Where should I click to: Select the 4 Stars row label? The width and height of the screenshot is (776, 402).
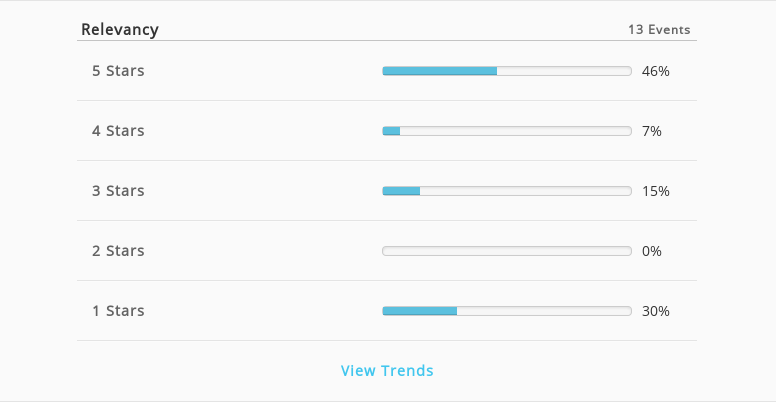point(118,131)
